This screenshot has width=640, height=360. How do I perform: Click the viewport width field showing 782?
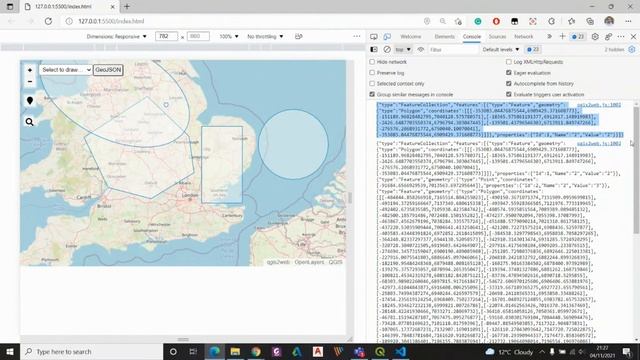(166, 36)
